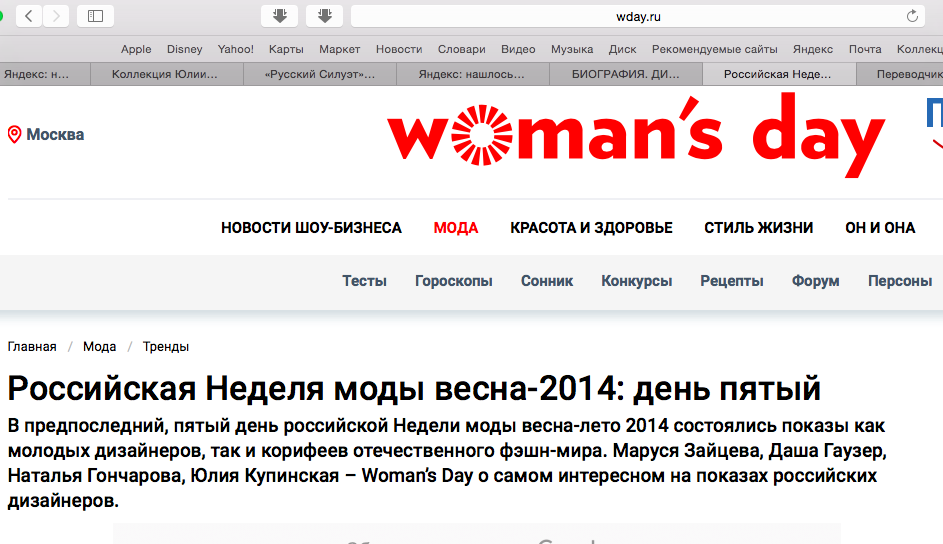Viewport: 943px width, 544px height.
Task: Click the wday.ru address bar
Action: coord(637,16)
